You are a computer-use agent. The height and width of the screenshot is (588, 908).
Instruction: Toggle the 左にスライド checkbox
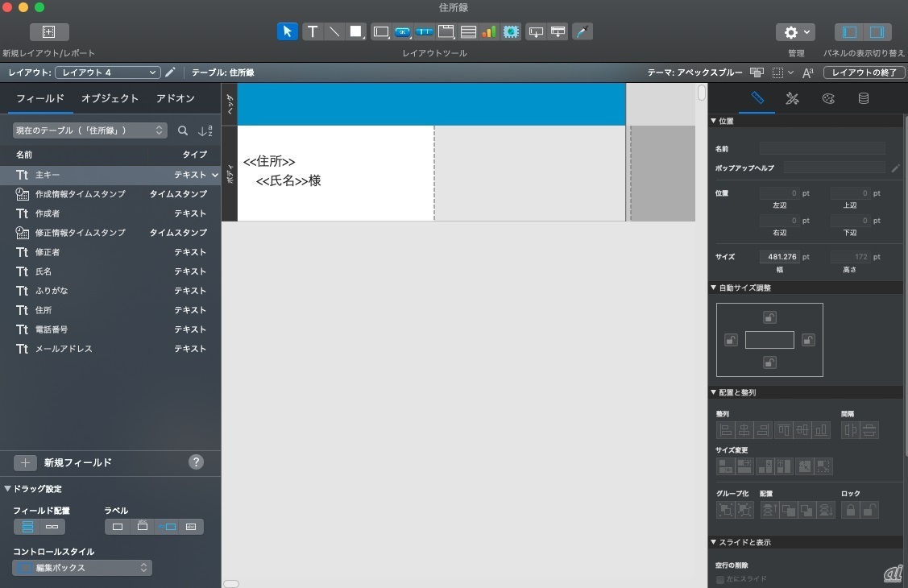720,579
